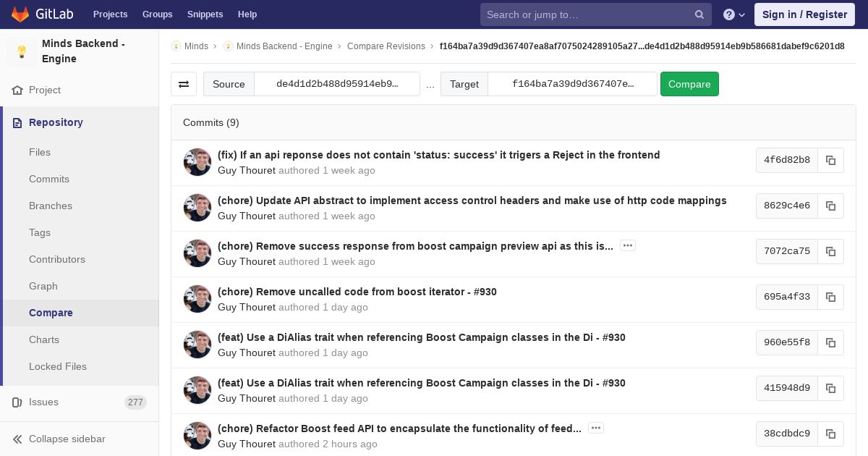Copy commit SHA 960e55f8
868x456 pixels.
point(830,342)
